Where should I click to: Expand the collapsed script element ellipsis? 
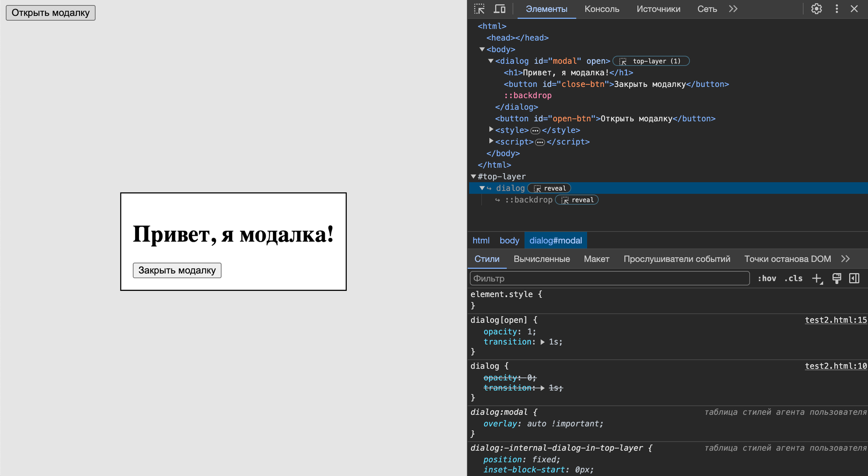(x=540, y=142)
